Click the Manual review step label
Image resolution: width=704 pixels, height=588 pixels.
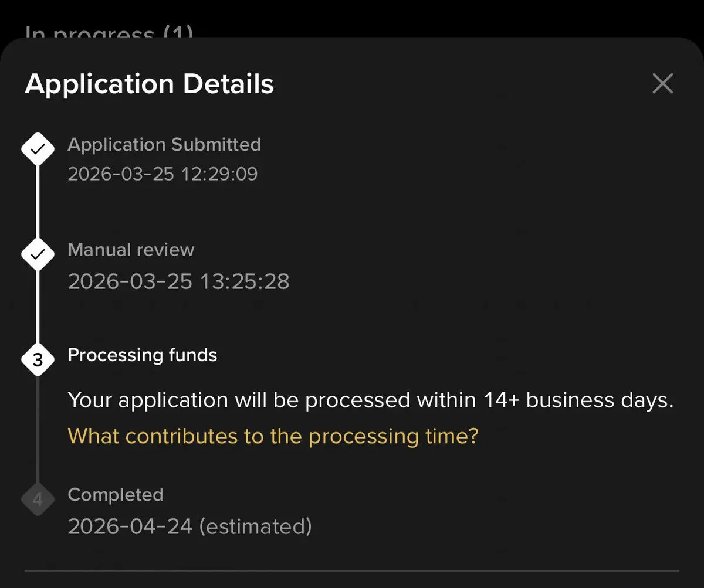click(x=131, y=250)
